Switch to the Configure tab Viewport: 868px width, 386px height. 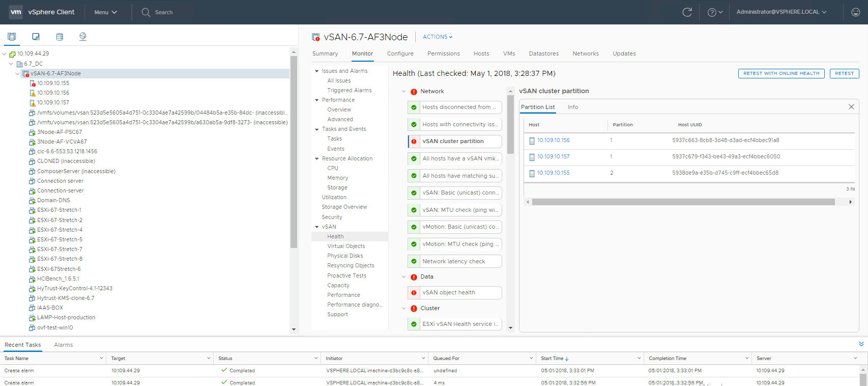(x=400, y=54)
